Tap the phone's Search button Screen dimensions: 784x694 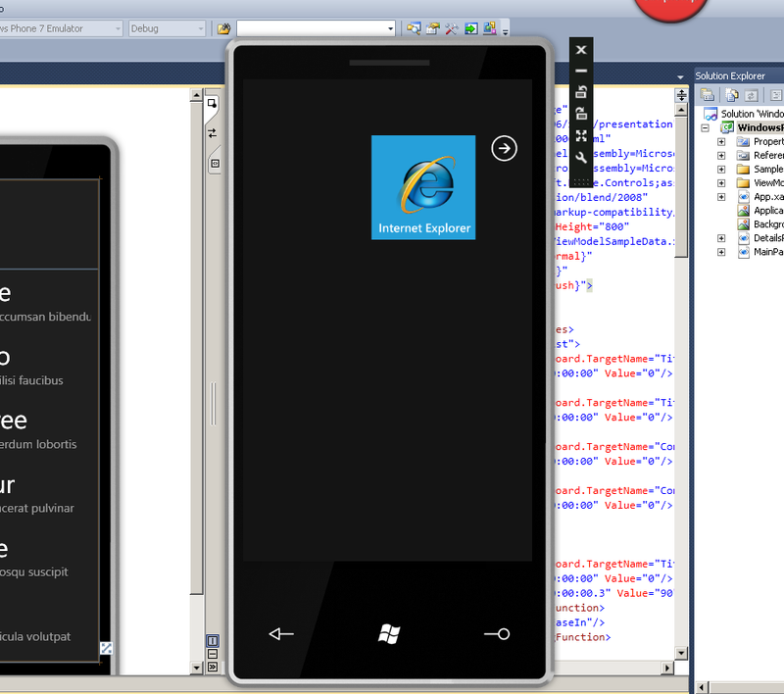[497, 634]
